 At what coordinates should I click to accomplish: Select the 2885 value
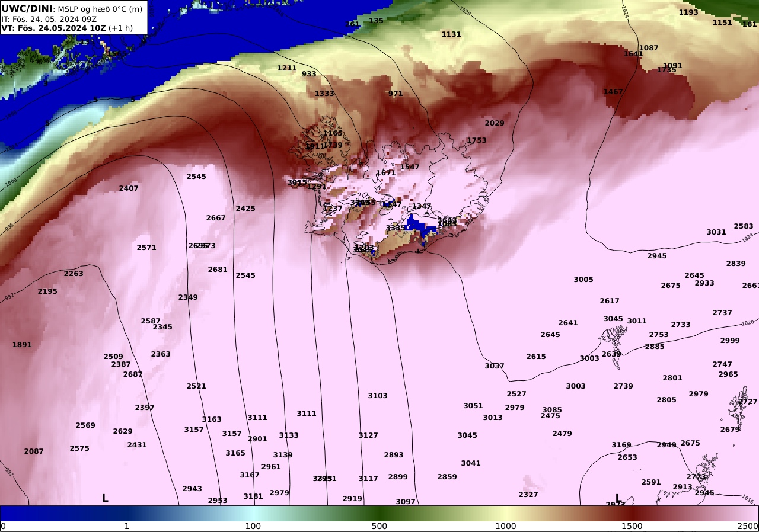point(655,347)
